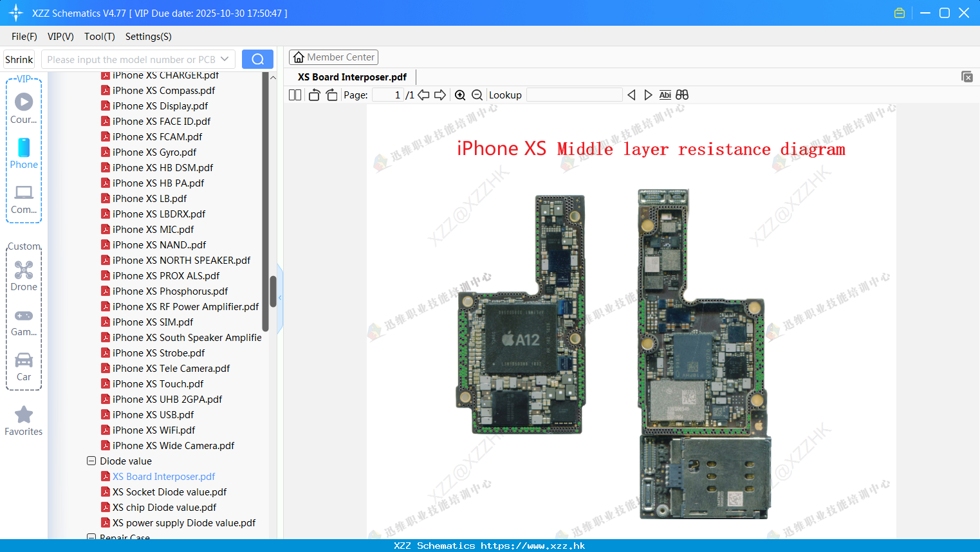Click the Lookup text field
The height and width of the screenshot is (552, 980).
pos(574,95)
